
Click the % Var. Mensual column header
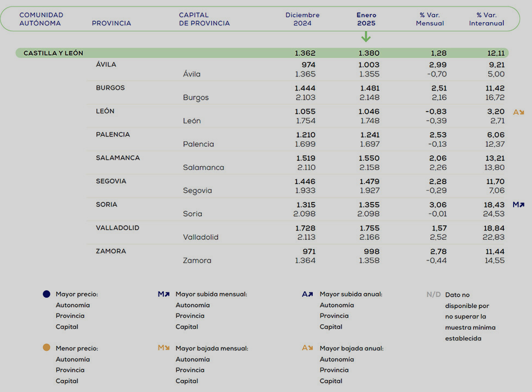[430, 19]
